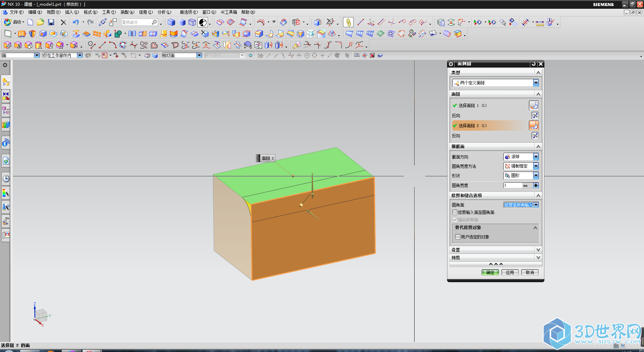Viewport: 644px width, 352px height.
Task: Select the Extrude tool icon
Action: [22, 34]
